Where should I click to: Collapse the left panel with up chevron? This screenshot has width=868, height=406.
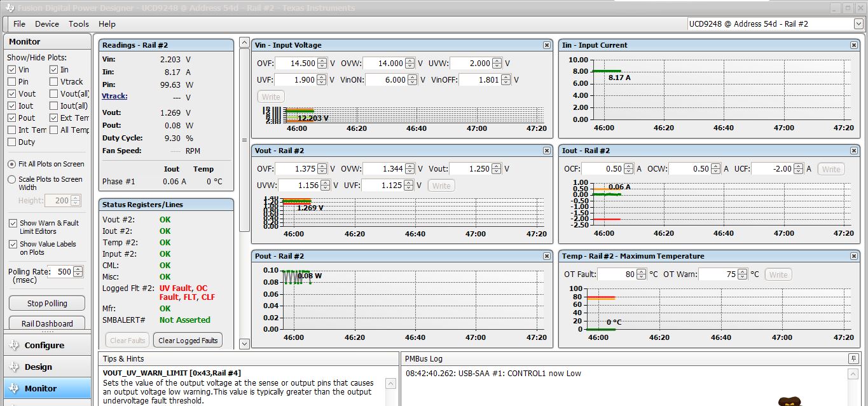pyautogui.click(x=244, y=43)
